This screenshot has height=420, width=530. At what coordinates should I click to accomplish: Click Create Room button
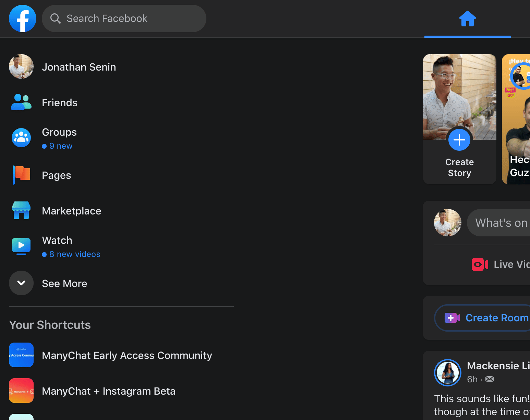(x=482, y=318)
